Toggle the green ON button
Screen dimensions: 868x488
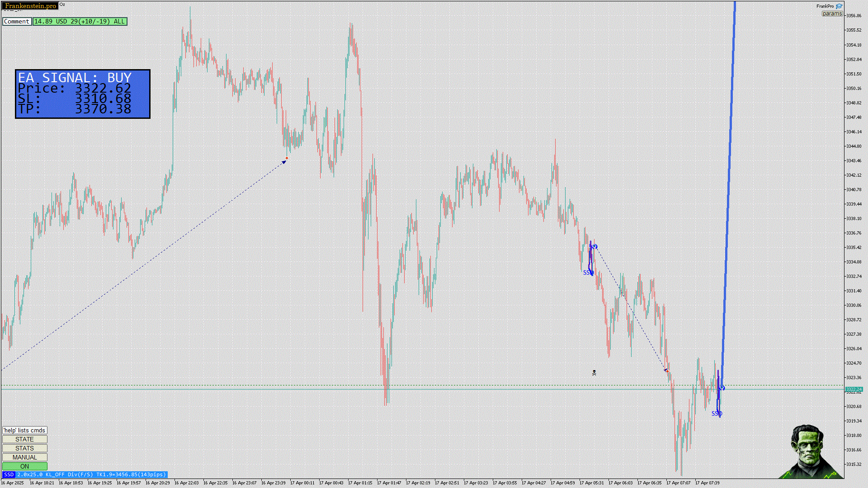[x=24, y=466]
